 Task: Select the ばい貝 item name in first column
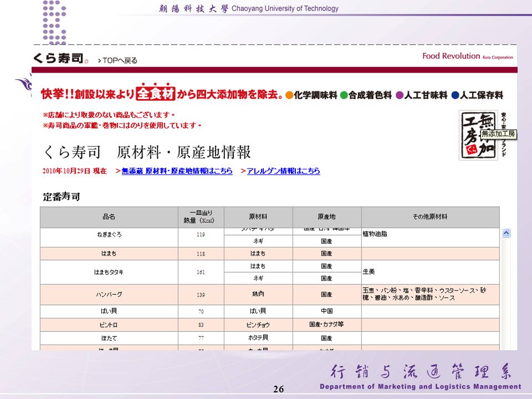point(109,311)
